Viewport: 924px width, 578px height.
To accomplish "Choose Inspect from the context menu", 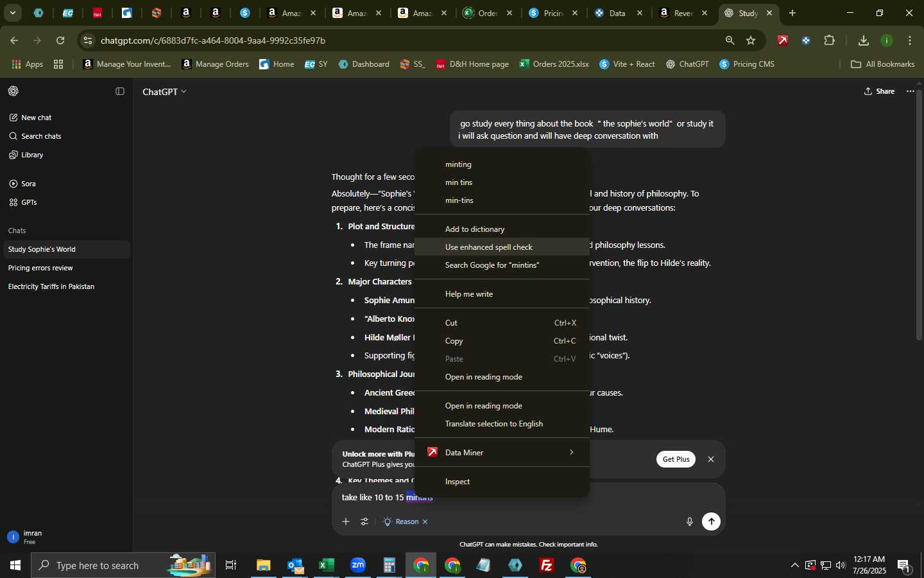I will pyautogui.click(x=502, y=482).
